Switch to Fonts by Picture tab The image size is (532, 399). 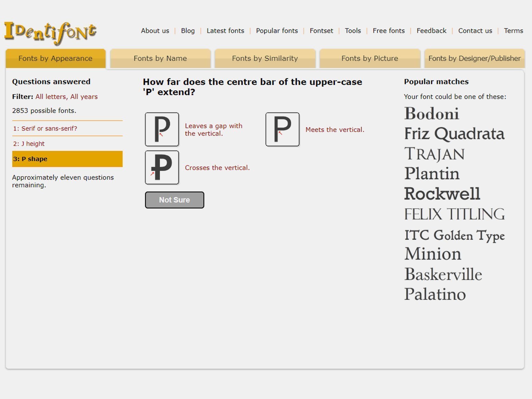[x=370, y=58]
